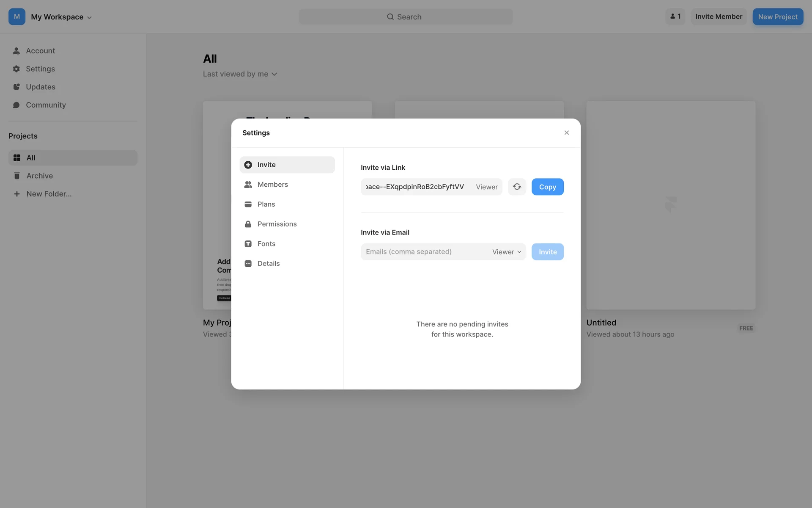Click the blue M workspace avatar
Screen dimensions: 812x508
pos(17,17)
